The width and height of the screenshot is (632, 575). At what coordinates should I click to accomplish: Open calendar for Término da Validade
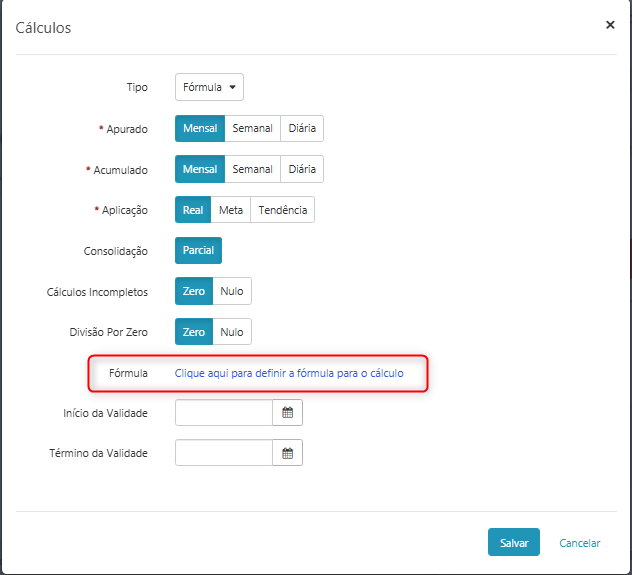[x=287, y=453]
